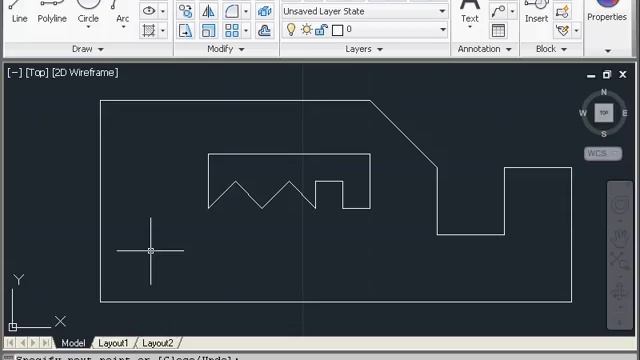Open the SteeringWheels on navigation bar
This screenshot has height=360, width=640.
point(620,204)
